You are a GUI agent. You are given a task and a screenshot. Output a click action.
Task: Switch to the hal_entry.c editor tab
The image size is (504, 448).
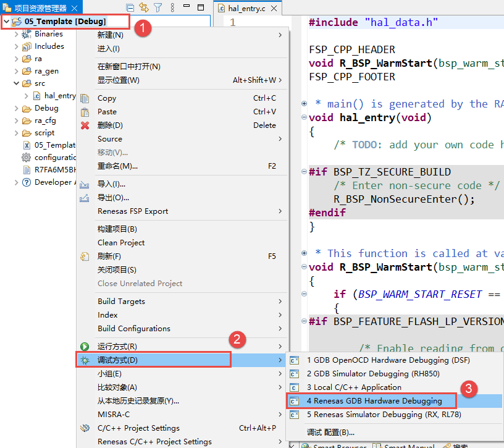point(246,9)
